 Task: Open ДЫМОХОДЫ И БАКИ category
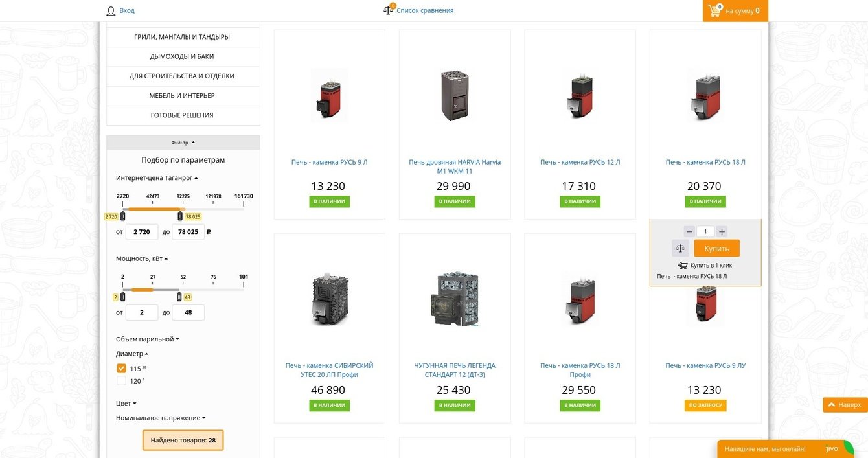[183, 56]
